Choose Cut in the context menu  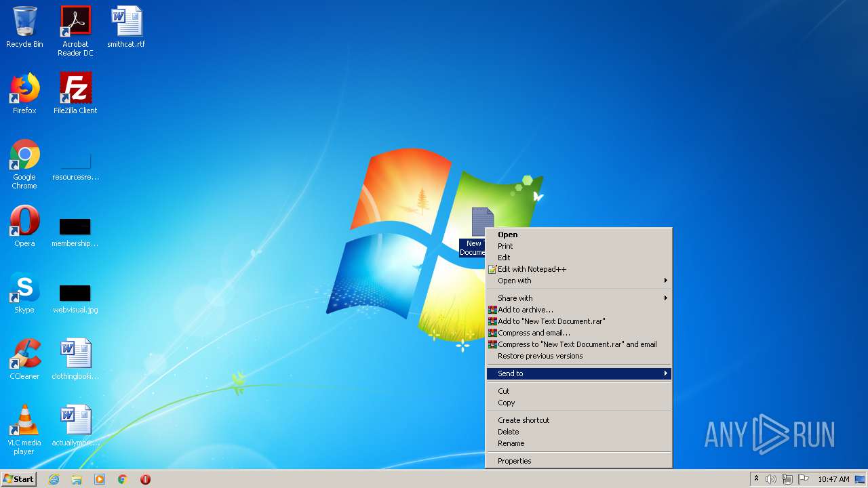point(579,391)
